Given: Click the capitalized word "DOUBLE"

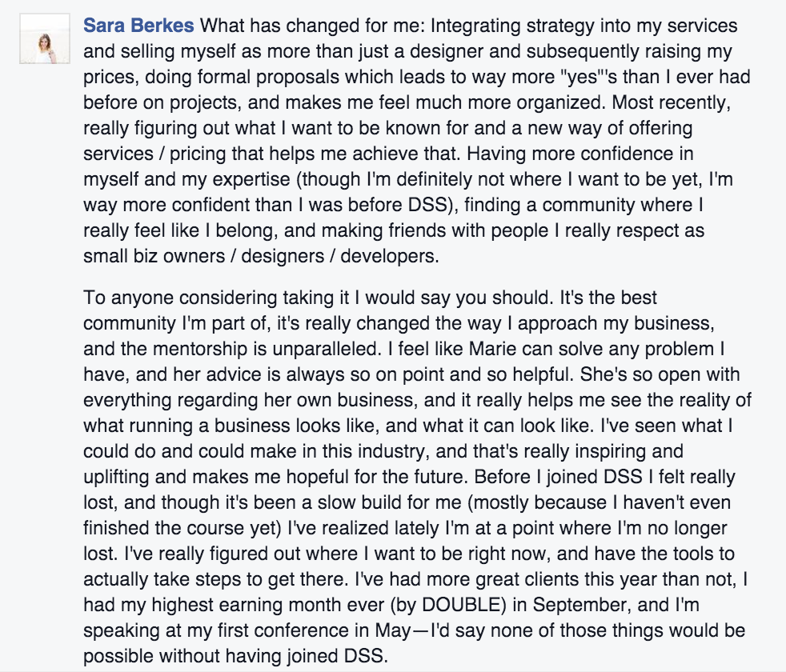Looking at the screenshot, I should coord(460,604).
